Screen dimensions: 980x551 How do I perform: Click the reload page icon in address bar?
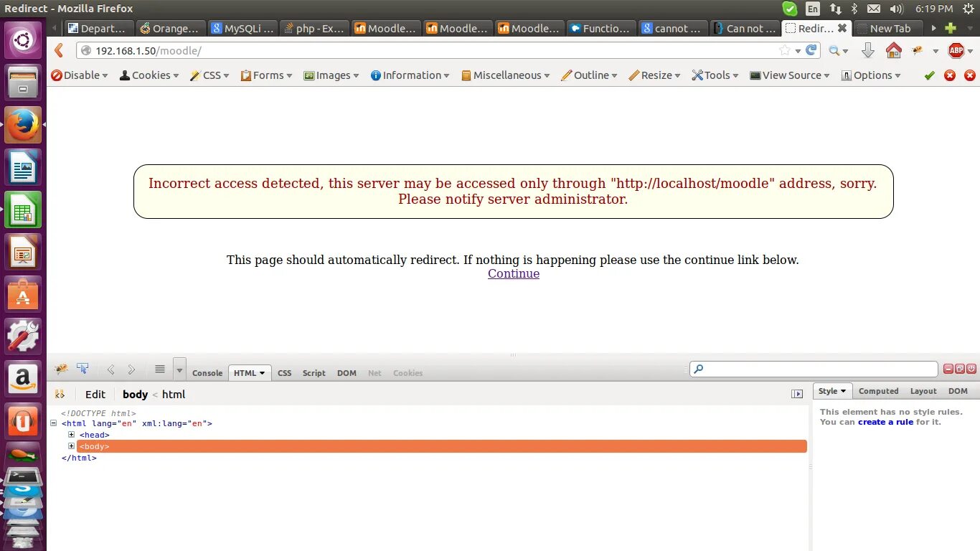(811, 51)
